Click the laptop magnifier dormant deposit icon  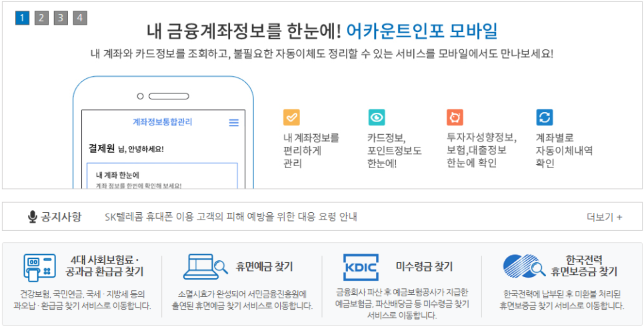tap(205, 266)
